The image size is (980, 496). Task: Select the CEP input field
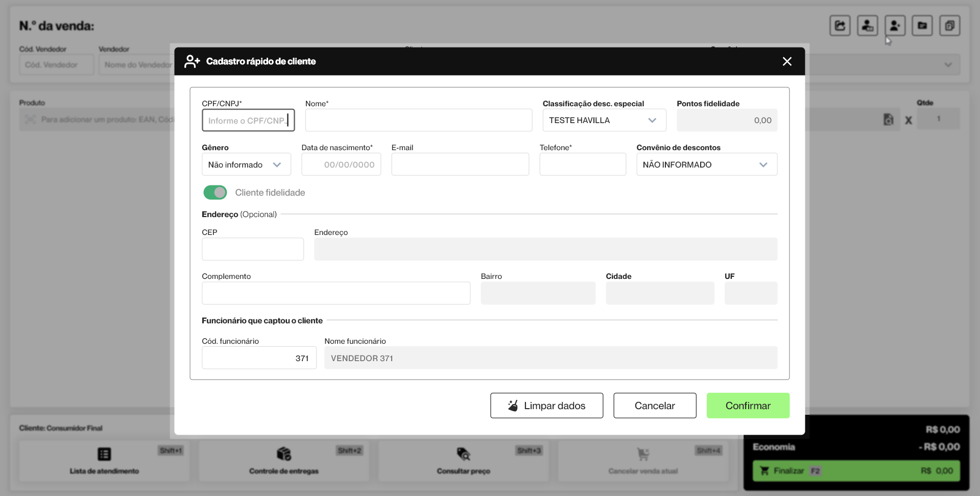[x=253, y=249]
